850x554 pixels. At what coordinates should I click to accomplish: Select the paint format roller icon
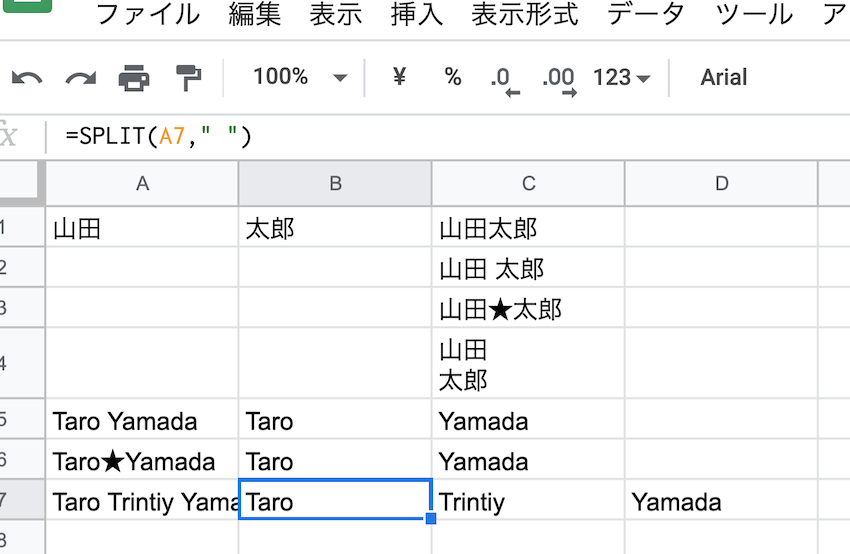187,78
